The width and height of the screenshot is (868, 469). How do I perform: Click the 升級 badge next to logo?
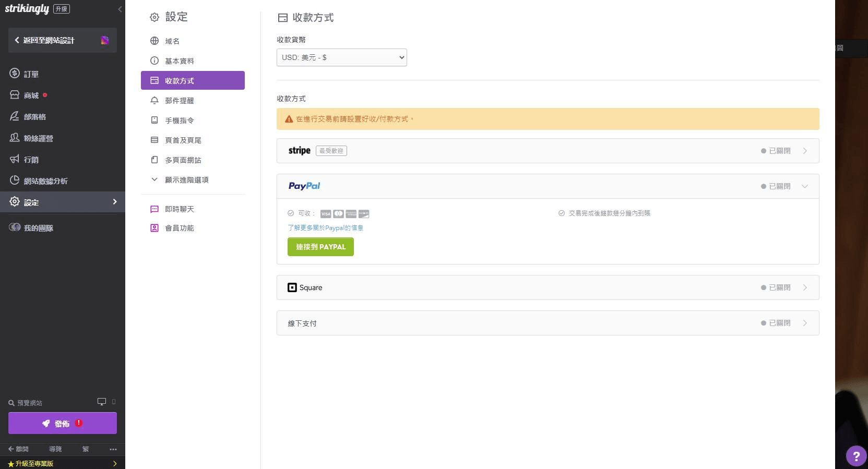pos(62,9)
